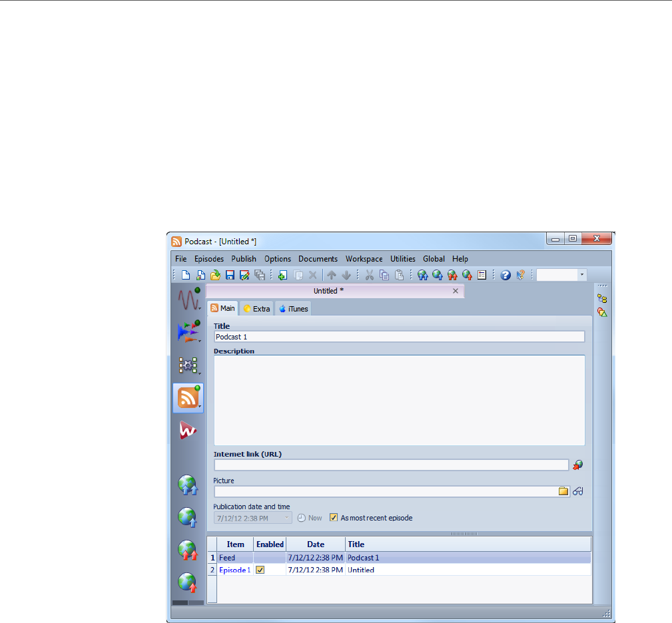672x623 pixels.
Task: Click the new-from-template document icon in toolbar
Action: [200, 275]
